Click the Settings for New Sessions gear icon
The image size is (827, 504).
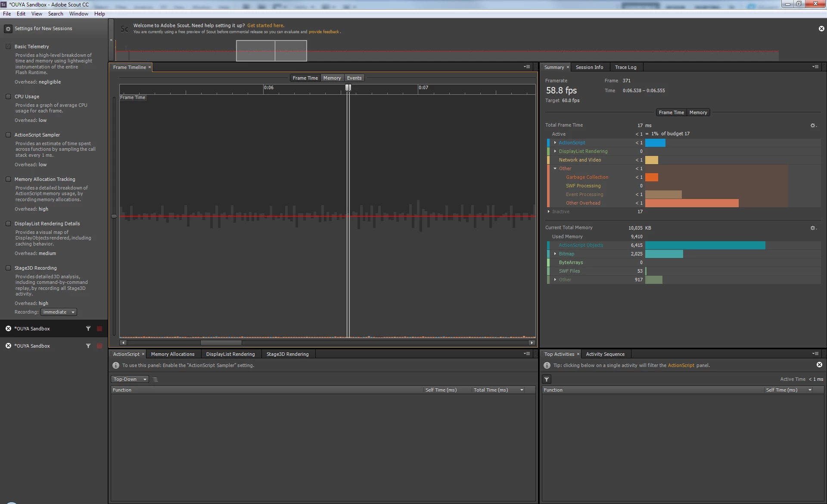point(8,29)
